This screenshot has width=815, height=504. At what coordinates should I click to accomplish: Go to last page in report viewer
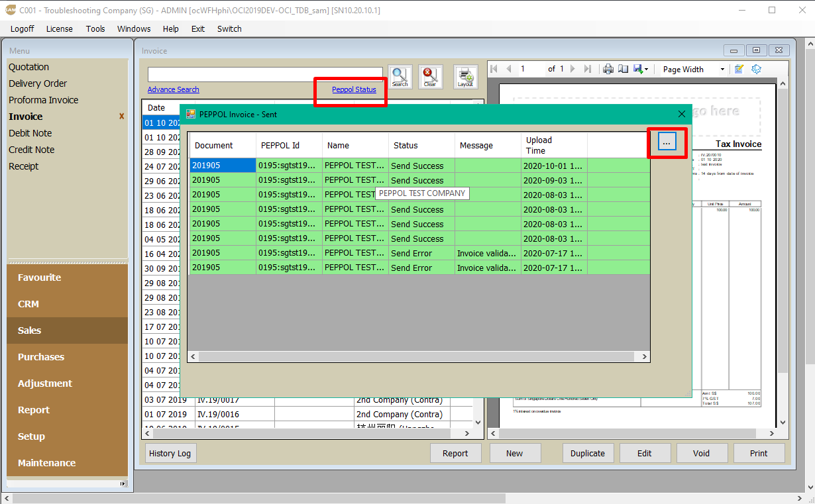point(588,69)
